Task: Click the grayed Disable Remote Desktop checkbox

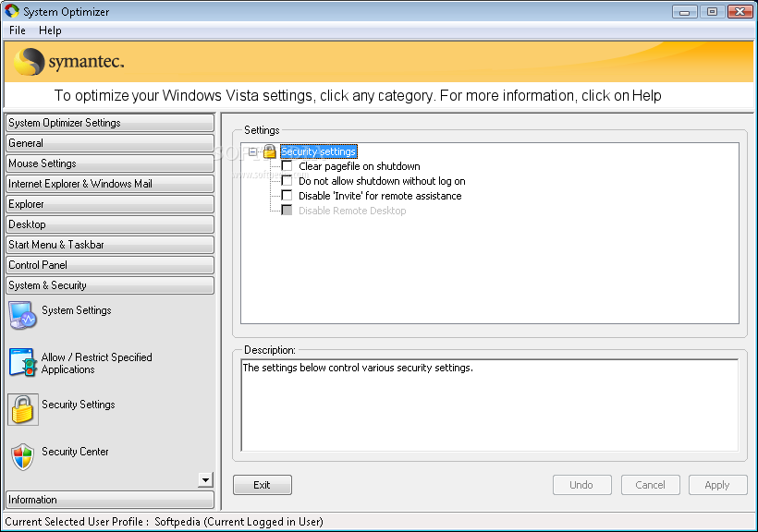Action: click(x=287, y=211)
